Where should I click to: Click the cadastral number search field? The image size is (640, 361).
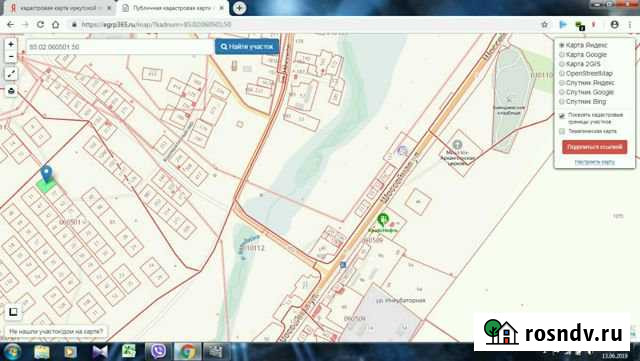point(120,47)
